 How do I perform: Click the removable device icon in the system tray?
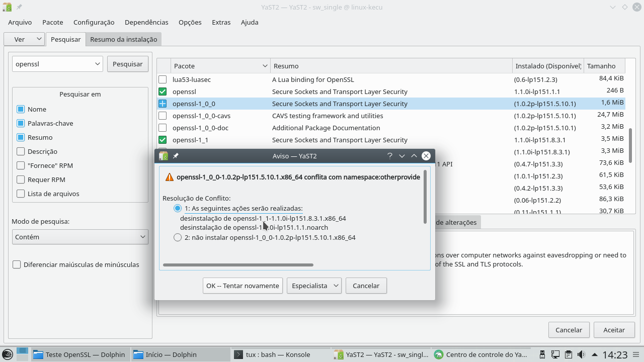tap(542, 354)
